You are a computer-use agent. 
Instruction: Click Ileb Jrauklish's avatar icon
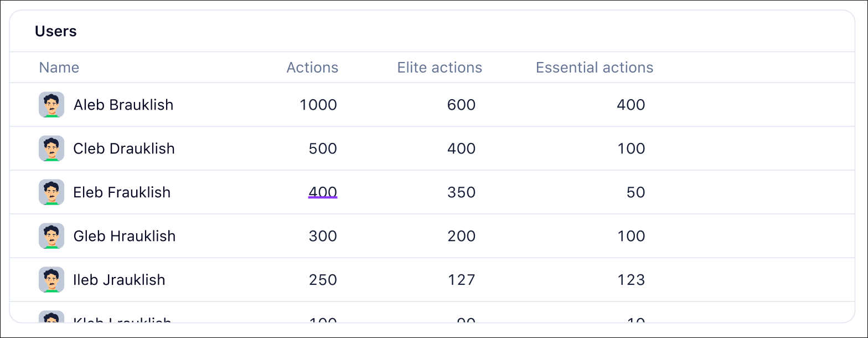[51, 280]
